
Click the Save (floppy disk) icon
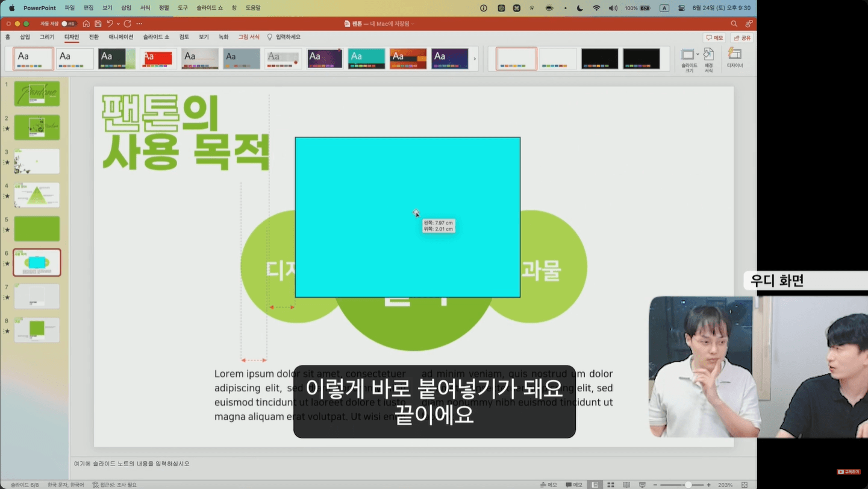point(98,24)
